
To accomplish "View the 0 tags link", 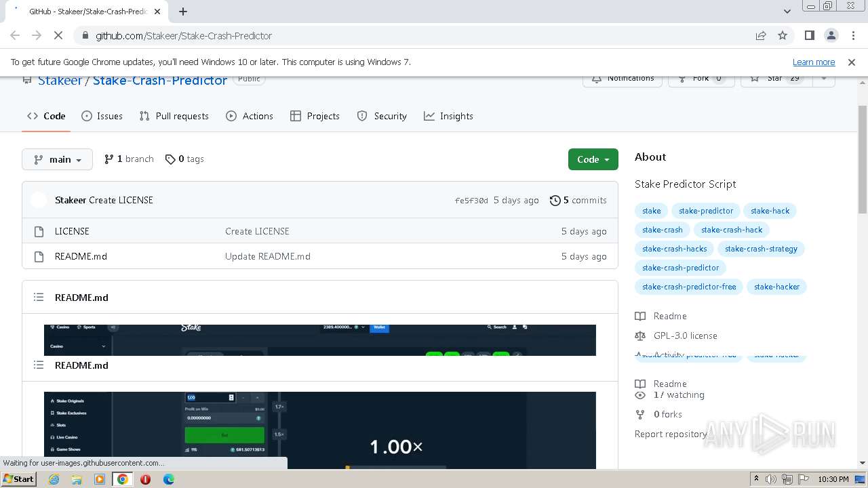I will (184, 159).
